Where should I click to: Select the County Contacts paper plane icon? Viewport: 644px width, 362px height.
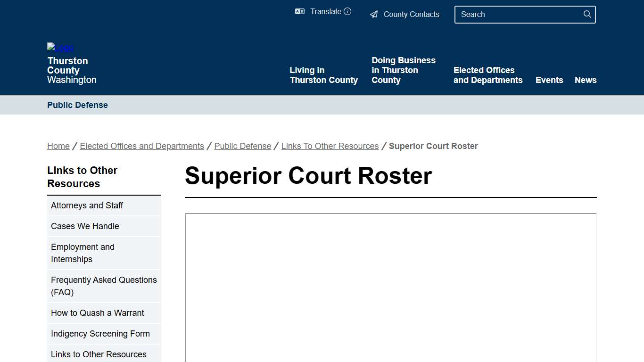coord(374,14)
